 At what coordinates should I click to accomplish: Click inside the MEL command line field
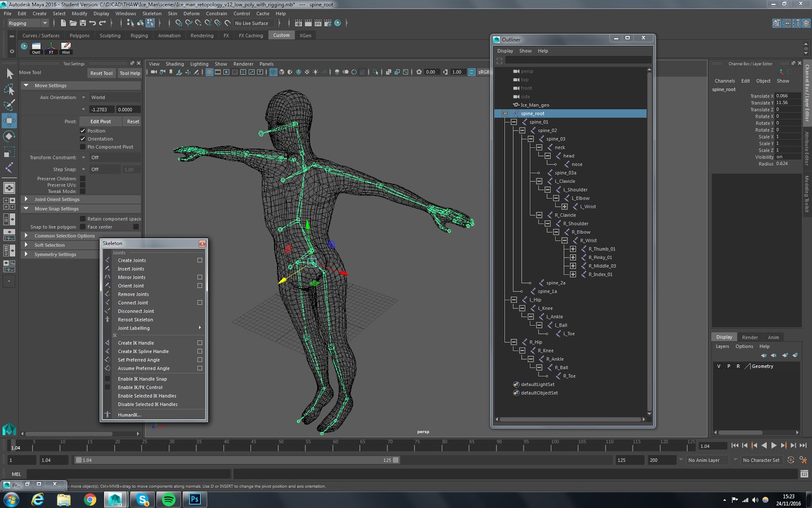[127, 473]
